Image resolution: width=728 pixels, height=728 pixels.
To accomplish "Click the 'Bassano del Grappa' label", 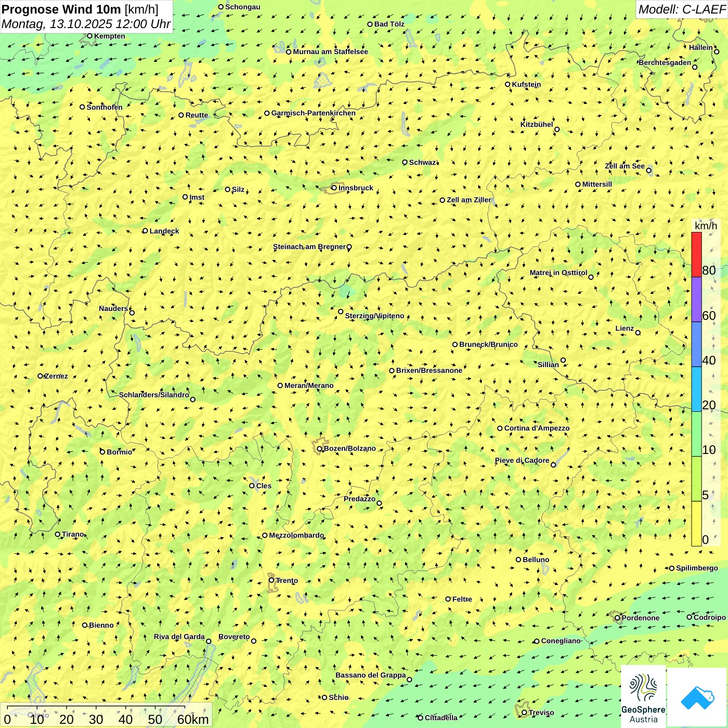I will pyautogui.click(x=370, y=675).
